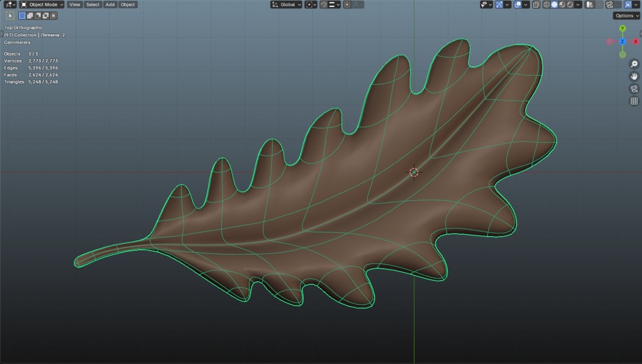Expand the gizmo options arrow
This screenshot has width=642, height=364.
[x=507, y=4]
